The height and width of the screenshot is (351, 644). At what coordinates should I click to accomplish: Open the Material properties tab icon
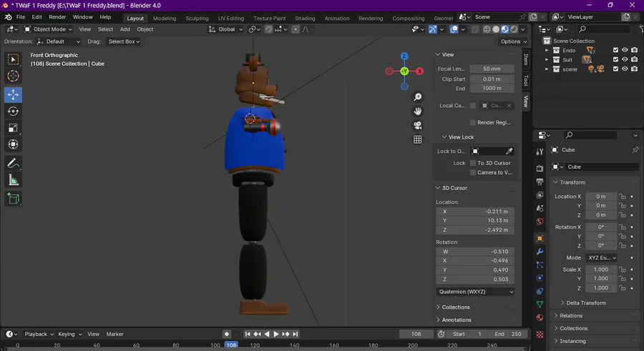click(540, 317)
